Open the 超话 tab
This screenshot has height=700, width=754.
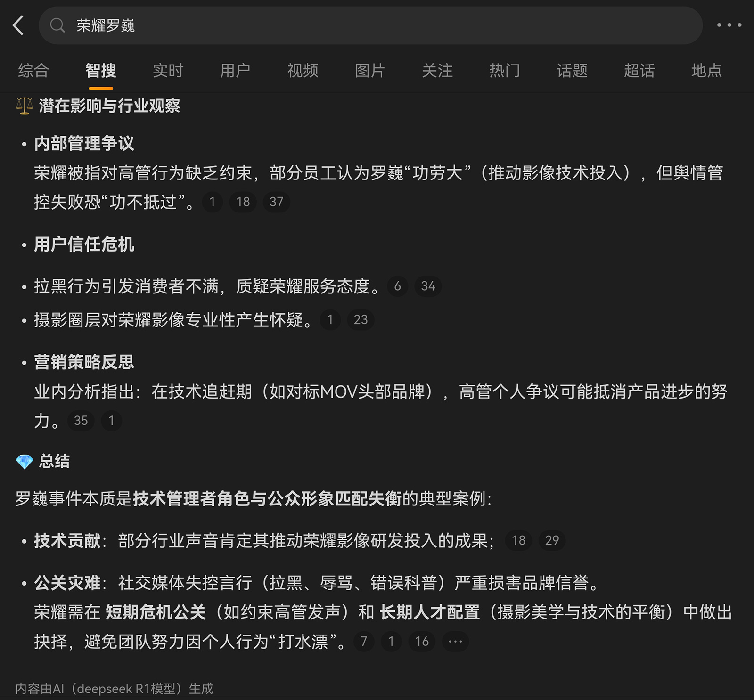[639, 71]
